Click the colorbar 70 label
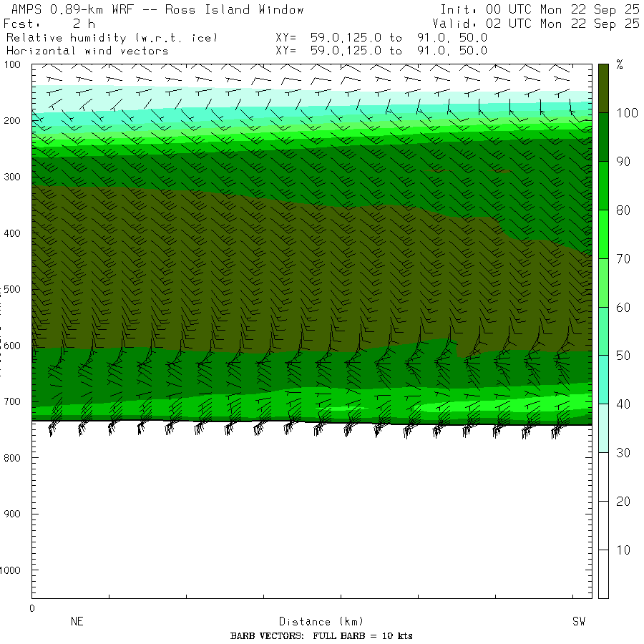Viewport: 644px width, 644px height. coord(623,259)
